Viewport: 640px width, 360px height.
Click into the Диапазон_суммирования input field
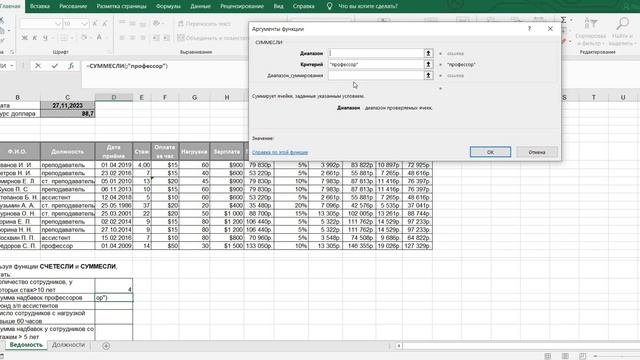click(376, 75)
